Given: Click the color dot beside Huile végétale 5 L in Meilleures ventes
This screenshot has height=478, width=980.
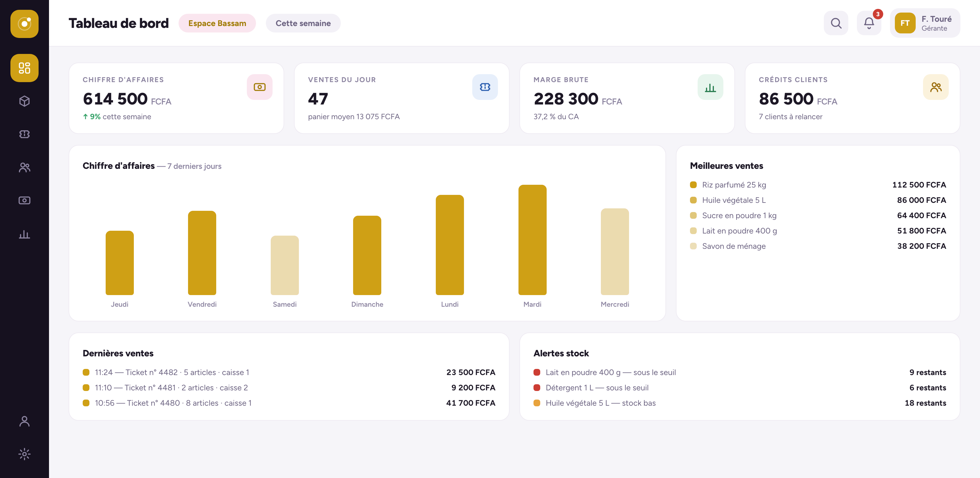Looking at the screenshot, I should click(x=693, y=200).
